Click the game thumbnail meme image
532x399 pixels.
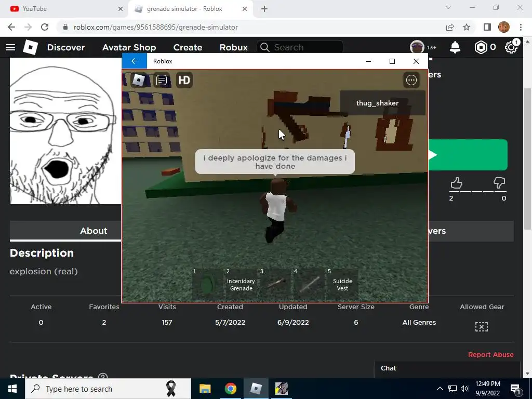65,131
